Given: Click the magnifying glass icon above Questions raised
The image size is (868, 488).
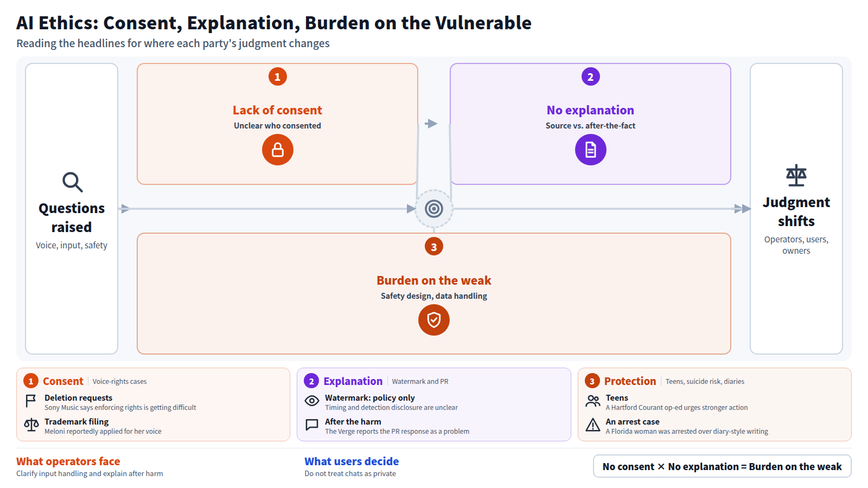Looking at the screenshot, I should tap(72, 182).
